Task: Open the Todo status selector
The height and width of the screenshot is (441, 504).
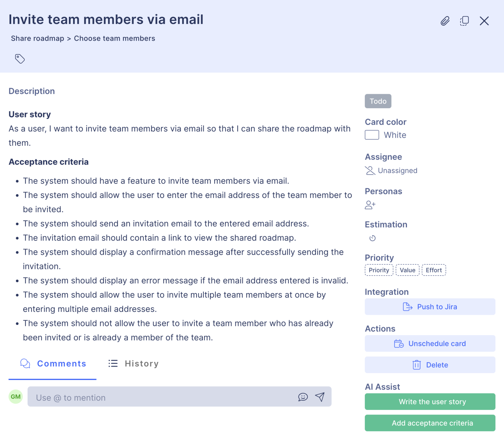Action: 378,101
